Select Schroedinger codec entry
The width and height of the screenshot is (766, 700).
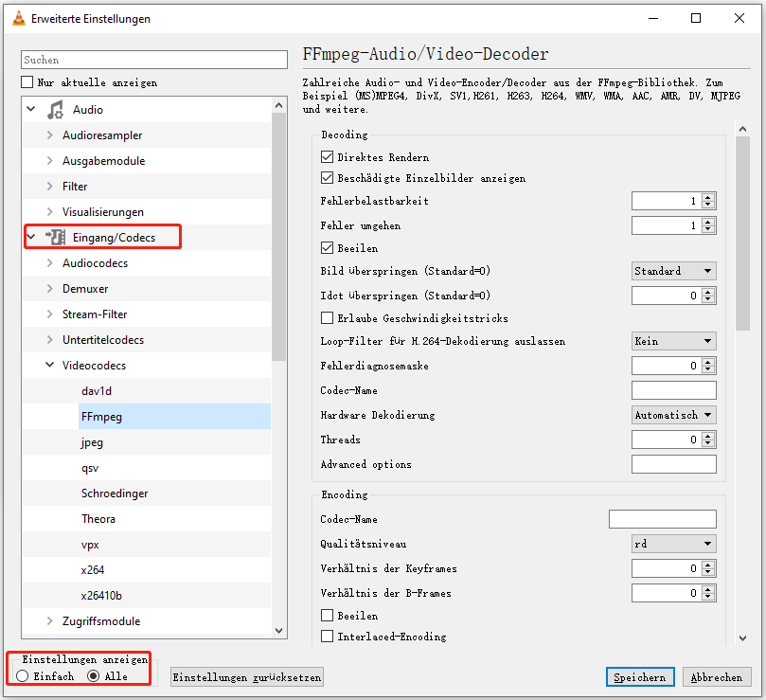coord(115,494)
